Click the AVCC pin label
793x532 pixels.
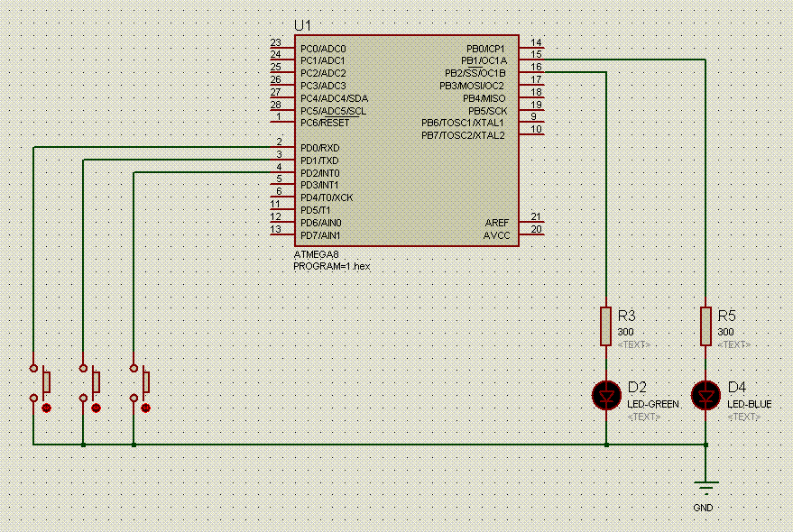click(497, 235)
